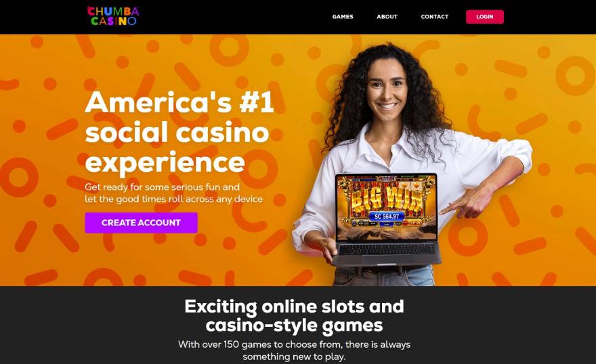596x364 pixels.
Task: Click the laptop keyboard
Action: click(x=386, y=250)
